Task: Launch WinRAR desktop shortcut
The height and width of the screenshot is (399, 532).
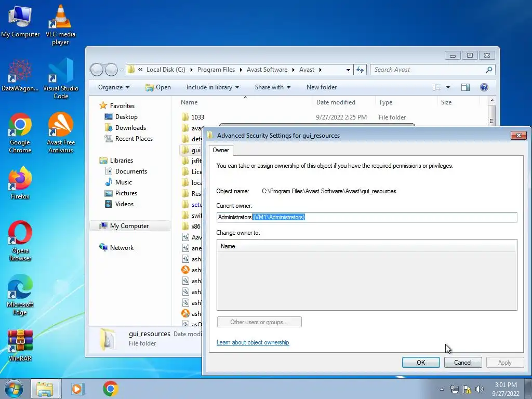Action: (20, 345)
